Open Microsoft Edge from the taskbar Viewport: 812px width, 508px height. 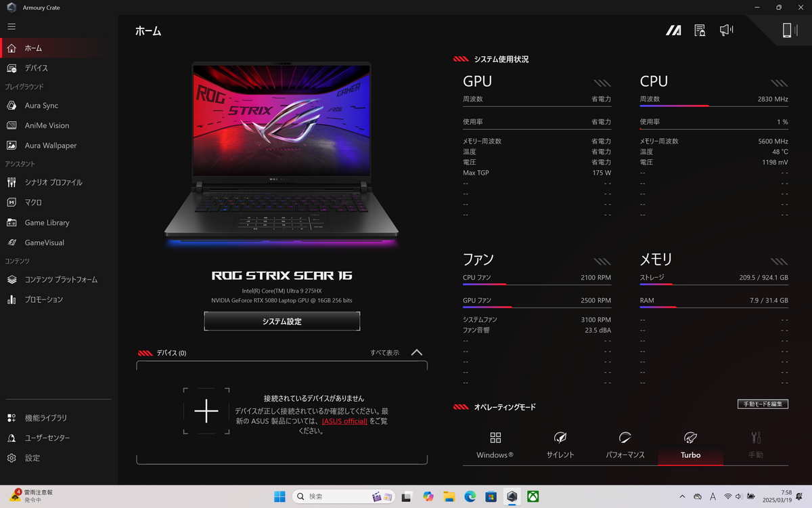pos(470,496)
